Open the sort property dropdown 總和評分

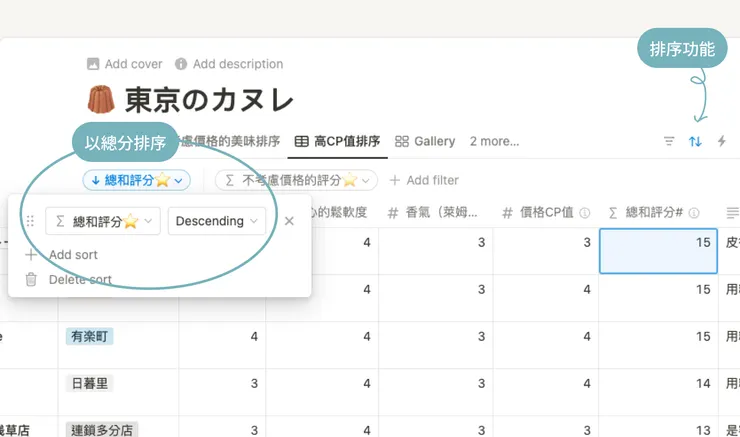click(103, 221)
